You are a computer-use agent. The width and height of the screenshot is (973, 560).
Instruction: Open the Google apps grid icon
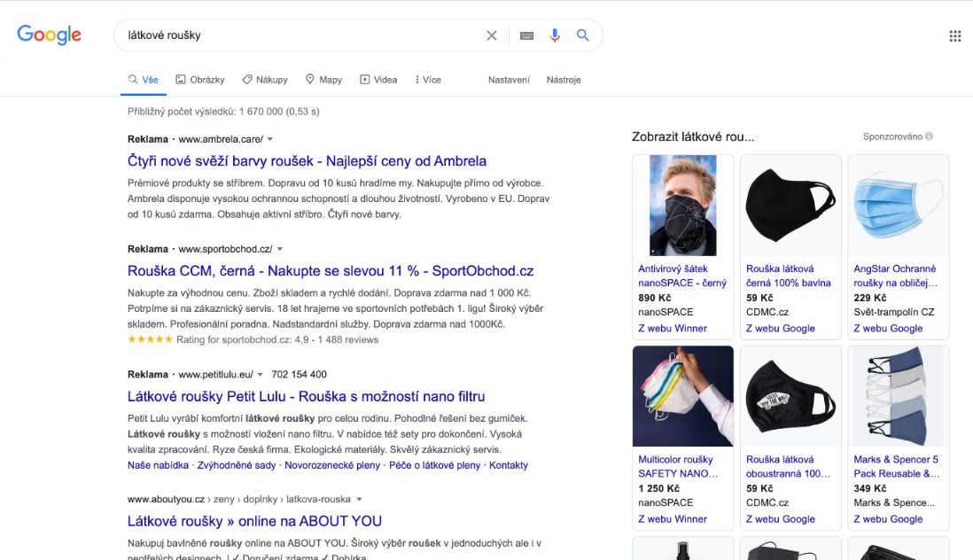pyautogui.click(x=955, y=36)
